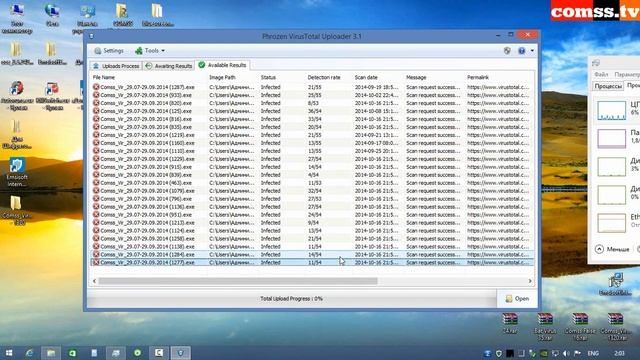Open the Emsisoft Internet Security desktop shortcut

coord(17,172)
